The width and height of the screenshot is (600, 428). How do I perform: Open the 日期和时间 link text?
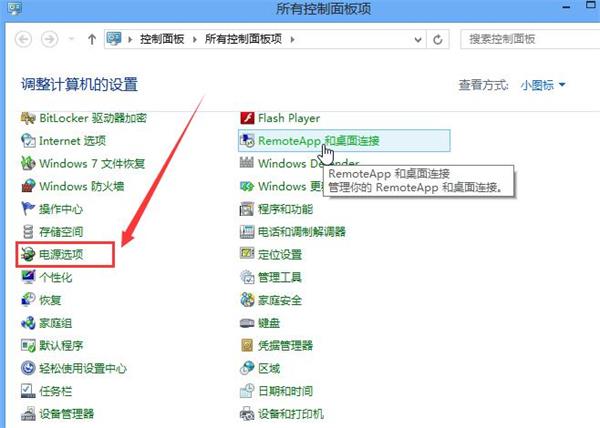pyautogui.click(x=285, y=391)
